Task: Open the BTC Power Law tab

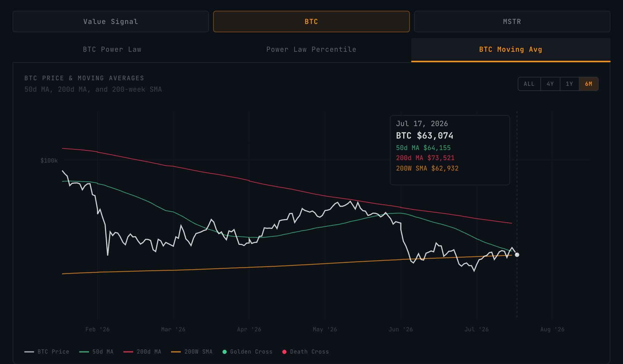Action: click(x=112, y=50)
